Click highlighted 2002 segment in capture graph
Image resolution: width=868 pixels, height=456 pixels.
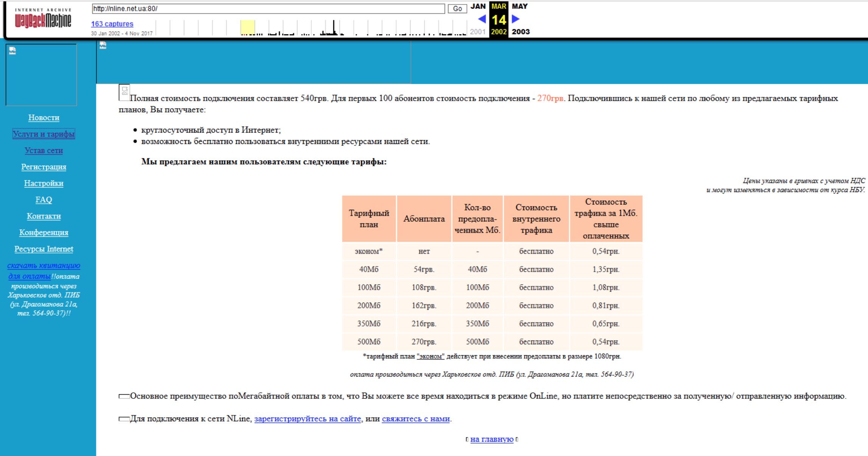point(247,28)
